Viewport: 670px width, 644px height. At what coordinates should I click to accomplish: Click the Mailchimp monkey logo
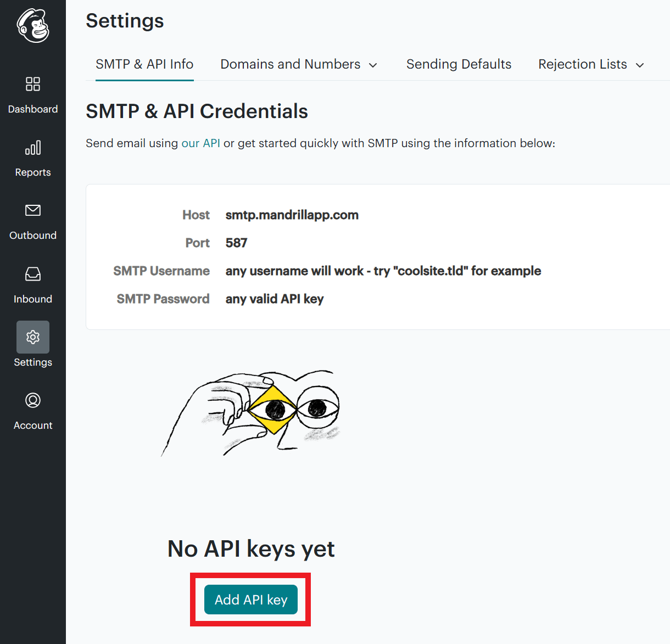coord(33,25)
